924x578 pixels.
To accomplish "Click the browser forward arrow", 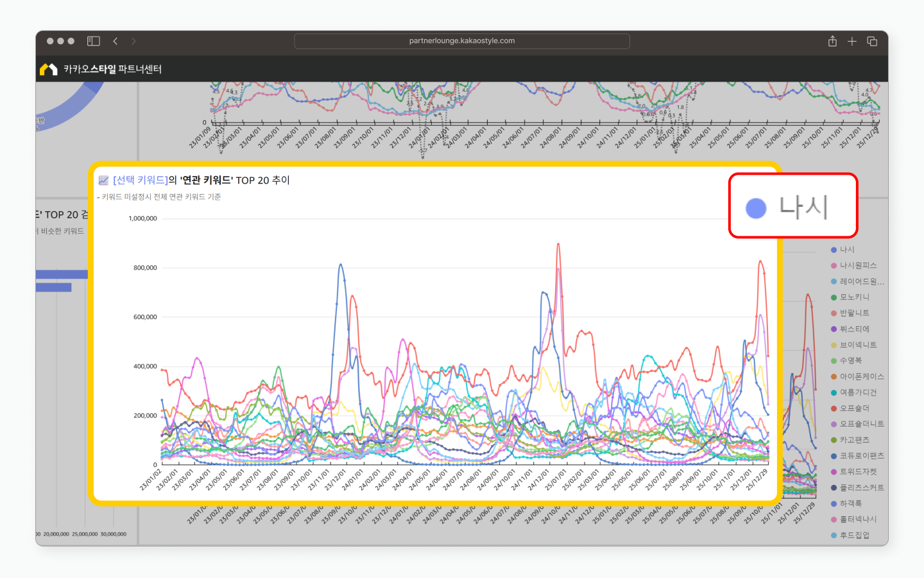I will click(x=133, y=41).
